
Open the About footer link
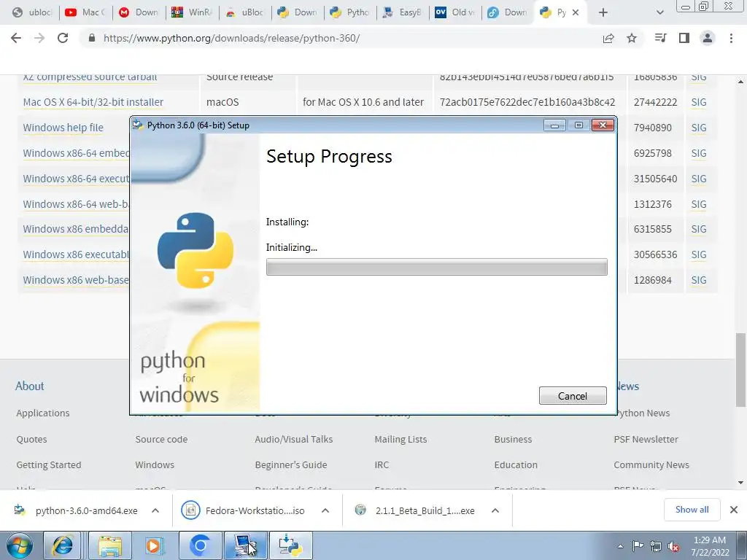tap(29, 386)
